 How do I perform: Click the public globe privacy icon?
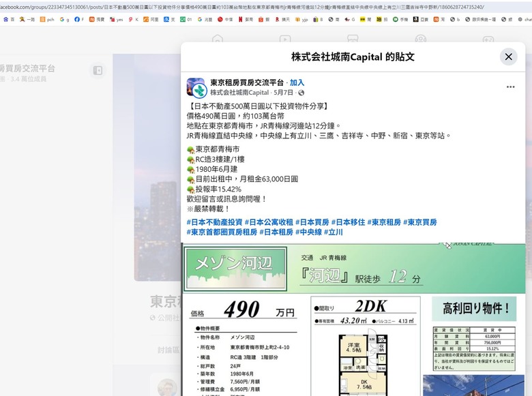point(301,93)
